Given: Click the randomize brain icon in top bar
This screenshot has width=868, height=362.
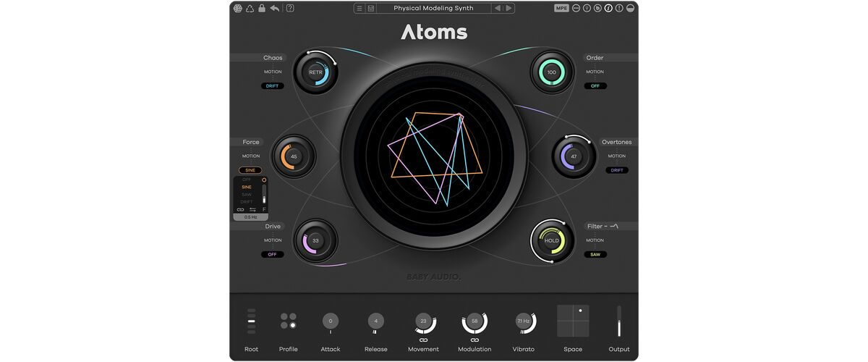Looking at the screenshot, I should [238, 9].
